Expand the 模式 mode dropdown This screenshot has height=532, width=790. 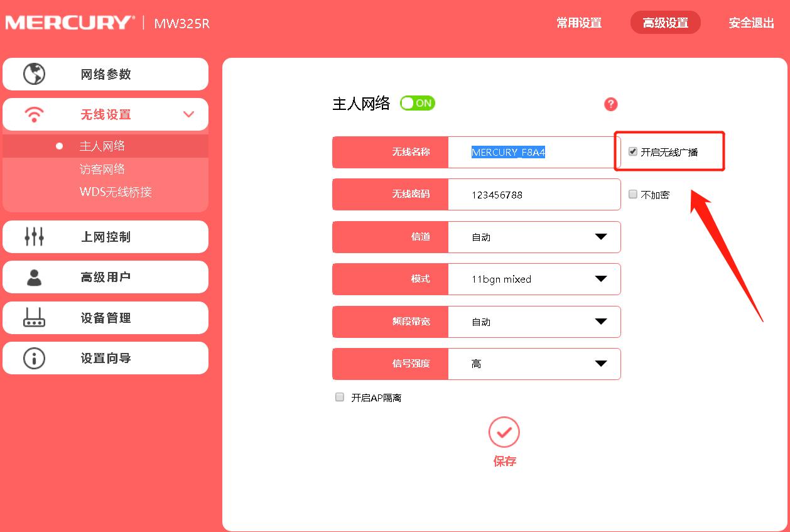click(601, 279)
